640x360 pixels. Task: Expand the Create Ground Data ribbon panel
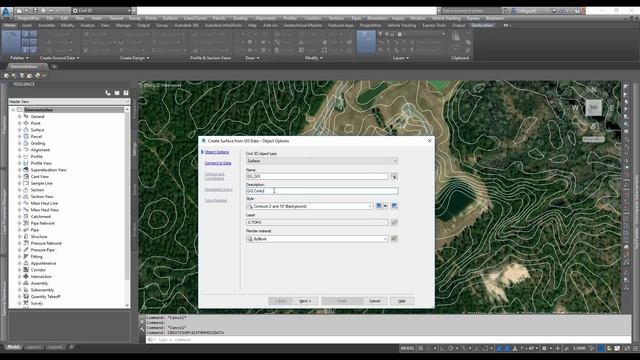(59, 58)
